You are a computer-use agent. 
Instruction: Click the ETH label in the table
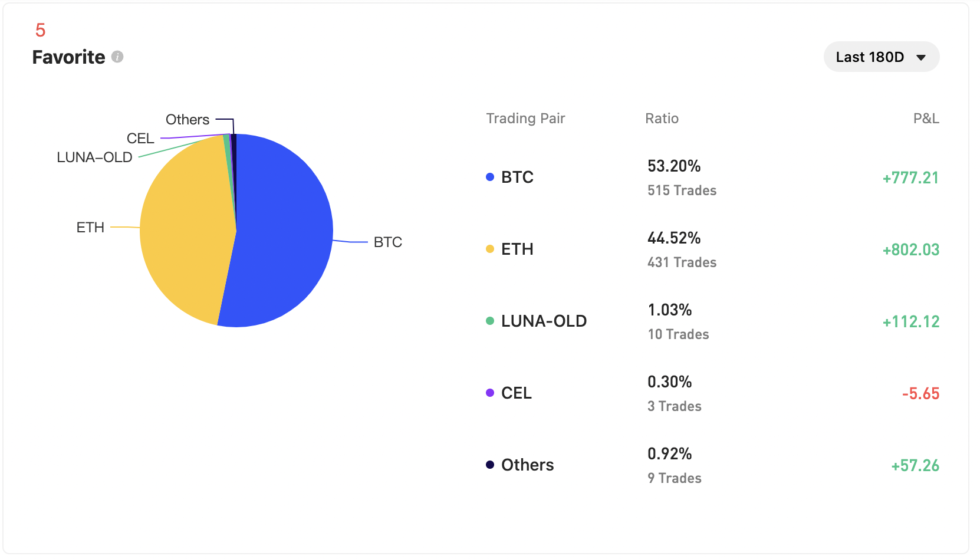[x=517, y=248]
